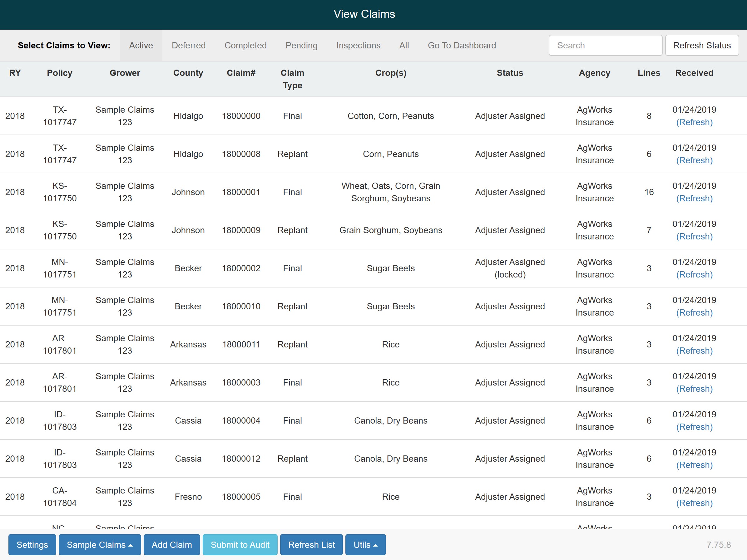Open claim 18000001 Johnson county row
Image resolution: width=747 pixels, height=560 pixels.
[241, 192]
